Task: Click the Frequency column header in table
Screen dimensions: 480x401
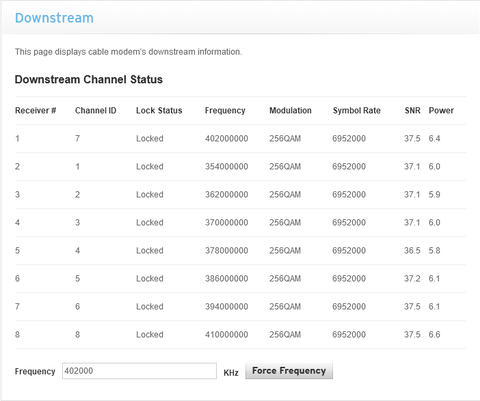Action: tap(225, 110)
